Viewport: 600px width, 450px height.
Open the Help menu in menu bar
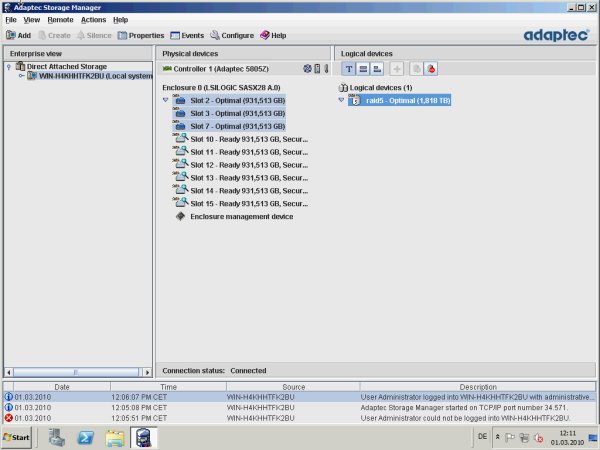120,20
